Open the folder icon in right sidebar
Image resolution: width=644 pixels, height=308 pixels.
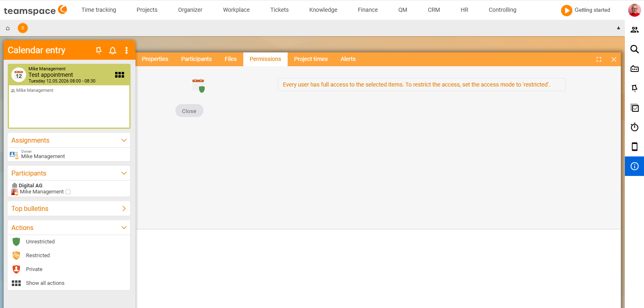pos(635,69)
